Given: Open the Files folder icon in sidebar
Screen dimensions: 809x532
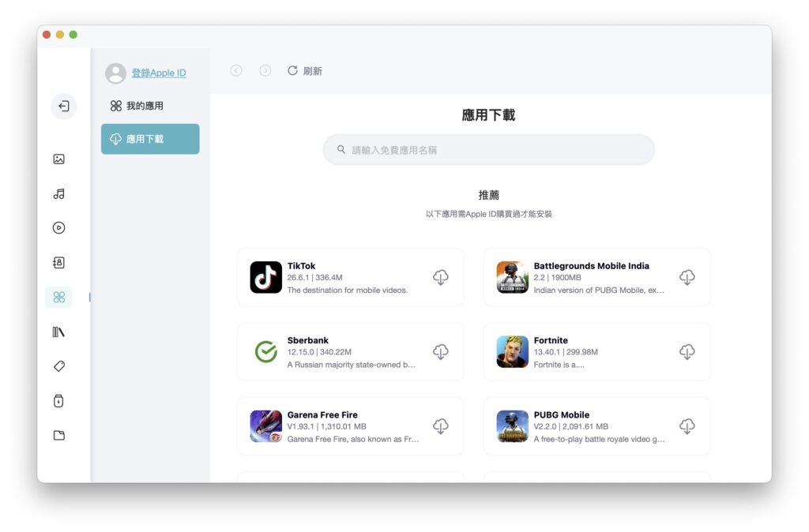Looking at the screenshot, I should [x=58, y=436].
